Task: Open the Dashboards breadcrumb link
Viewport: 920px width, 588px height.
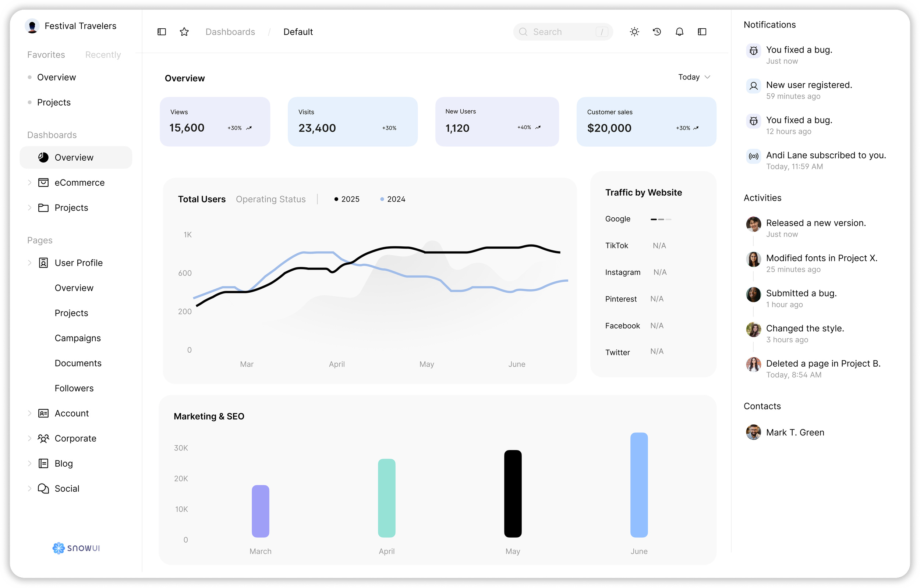Action: pos(230,32)
